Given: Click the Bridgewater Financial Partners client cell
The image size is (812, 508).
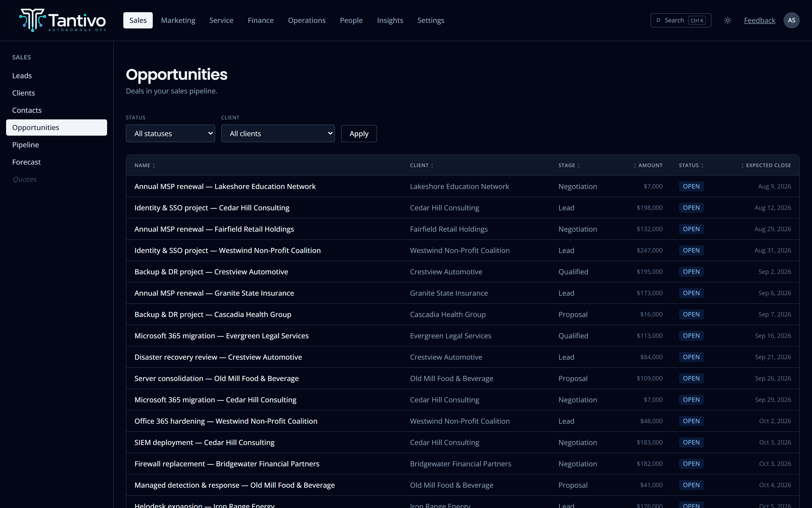Looking at the screenshot, I should 460,464.
